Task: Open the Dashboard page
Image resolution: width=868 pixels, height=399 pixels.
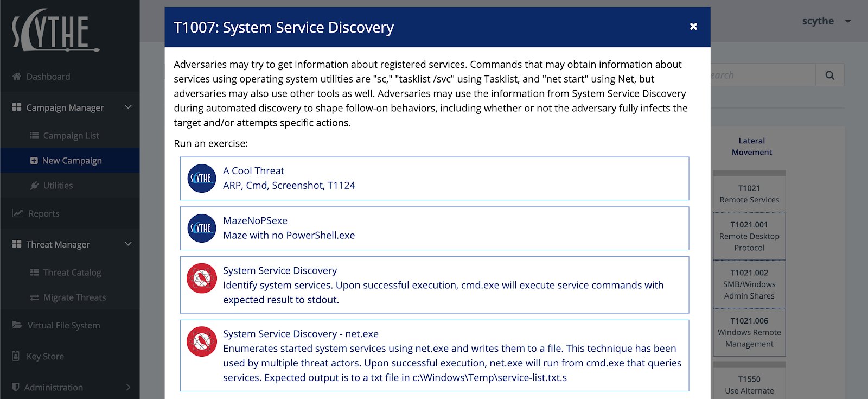Action: point(48,77)
